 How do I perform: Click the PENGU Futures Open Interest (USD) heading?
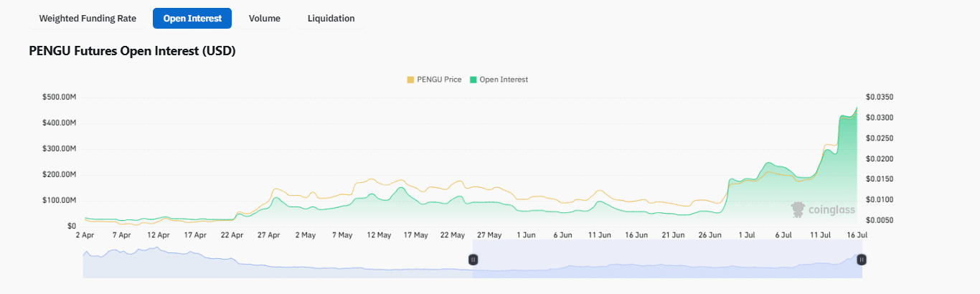click(133, 52)
